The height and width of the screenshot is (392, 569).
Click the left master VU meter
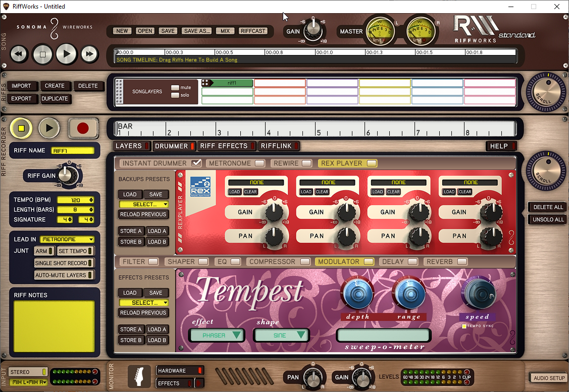[x=380, y=31]
